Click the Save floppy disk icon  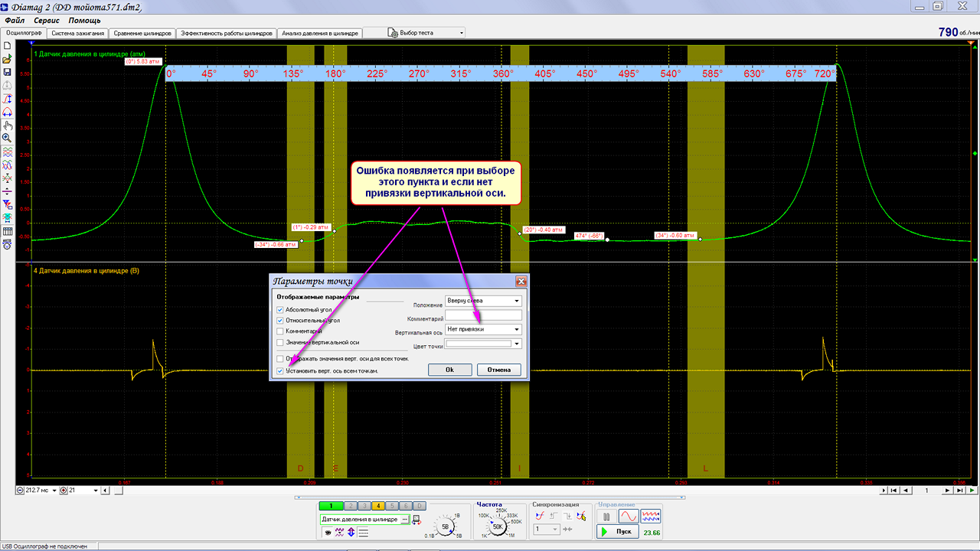point(7,72)
